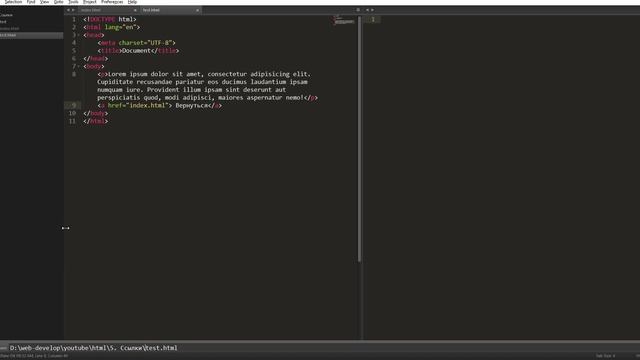Click left tab-scroll arrow in left pane
The image size is (640, 360).
click(68, 10)
